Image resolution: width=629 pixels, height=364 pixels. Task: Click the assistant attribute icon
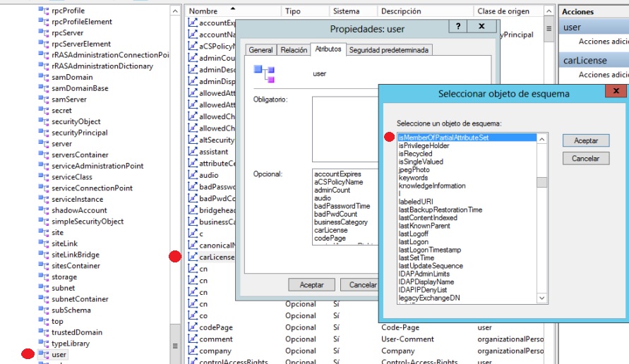click(x=193, y=152)
